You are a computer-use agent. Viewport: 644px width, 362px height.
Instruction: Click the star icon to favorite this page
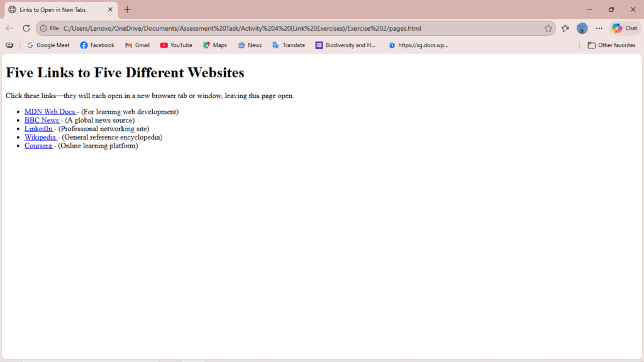click(x=548, y=28)
